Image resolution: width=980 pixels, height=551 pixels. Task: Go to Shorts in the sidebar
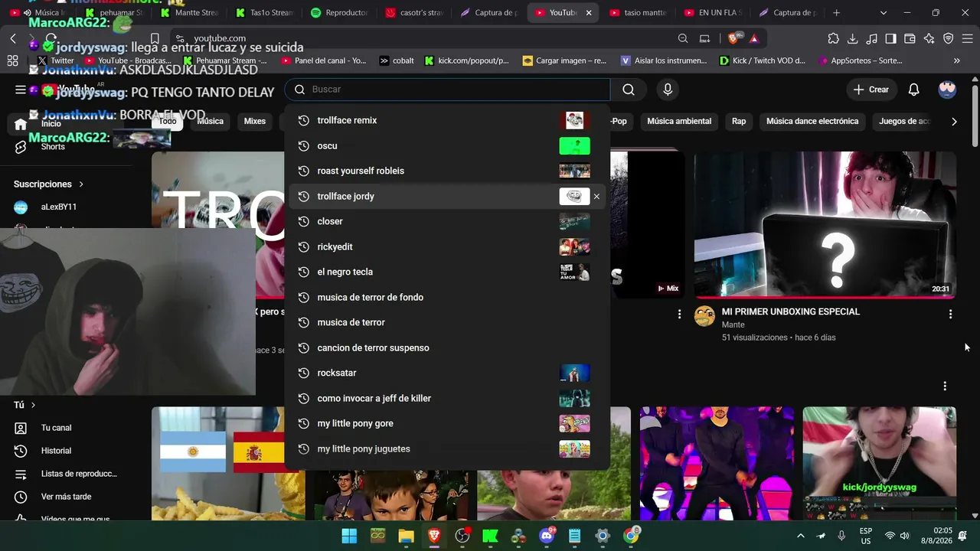click(53, 147)
